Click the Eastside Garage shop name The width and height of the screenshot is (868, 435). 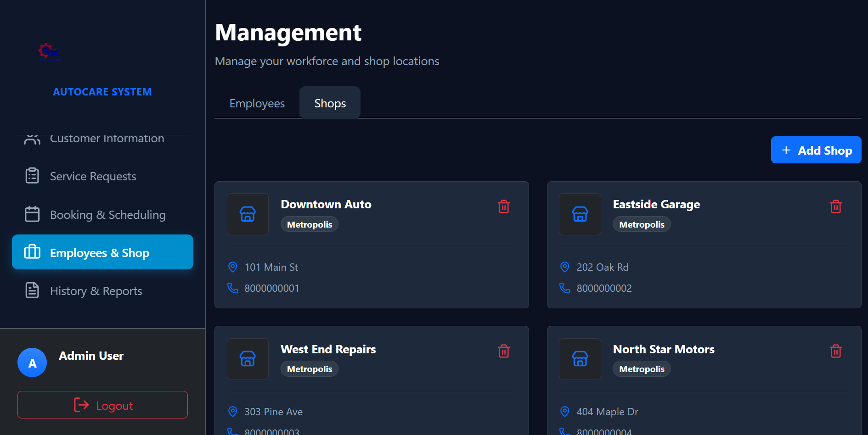(656, 204)
